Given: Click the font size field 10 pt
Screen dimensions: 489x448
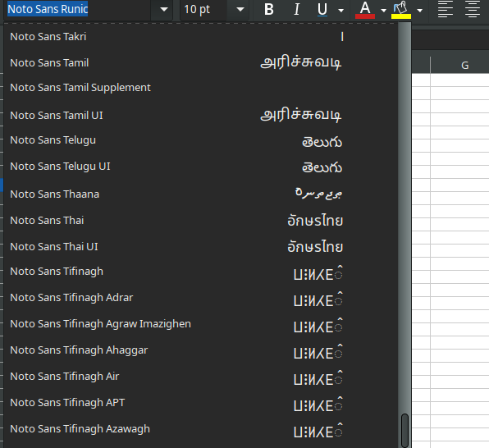Looking at the screenshot, I should [204, 9].
